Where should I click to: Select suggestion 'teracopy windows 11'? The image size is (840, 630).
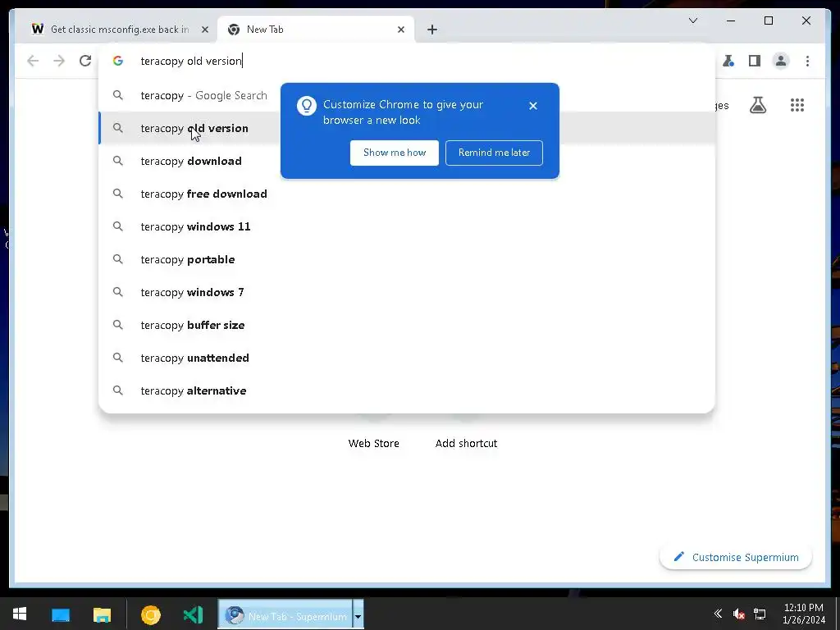[x=407, y=226]
